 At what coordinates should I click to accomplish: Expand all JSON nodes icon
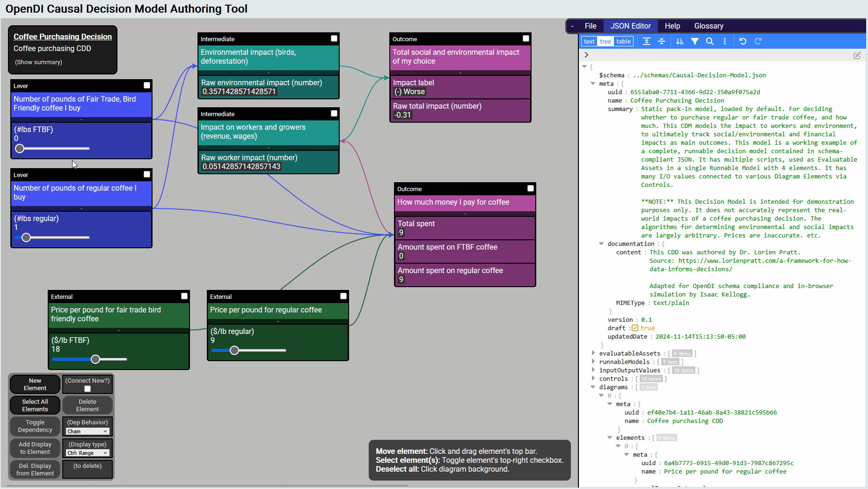[x=647, y=41]
